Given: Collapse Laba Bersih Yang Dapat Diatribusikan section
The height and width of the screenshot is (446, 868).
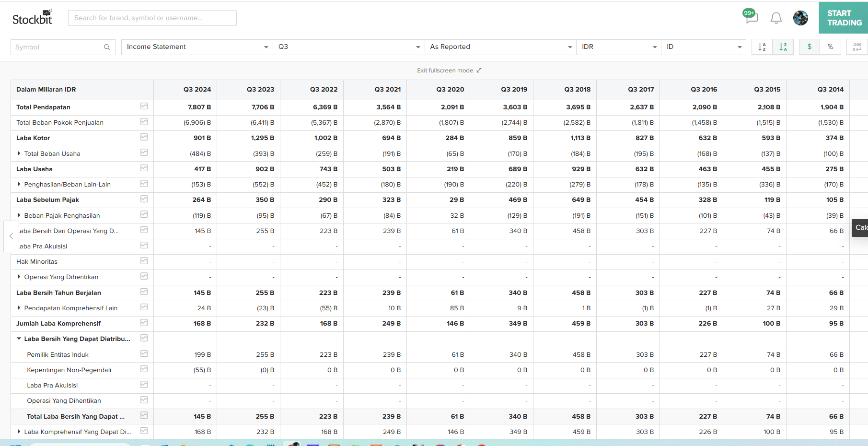Looking at the screenshot, I should (x=19, y=339).
